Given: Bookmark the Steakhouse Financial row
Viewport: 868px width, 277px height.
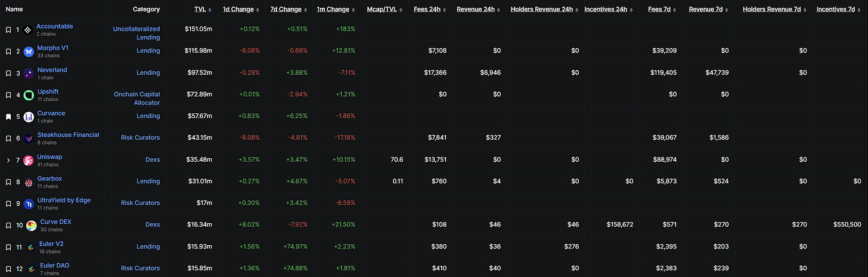Looking at the screenshot, I should pos(8,138).
